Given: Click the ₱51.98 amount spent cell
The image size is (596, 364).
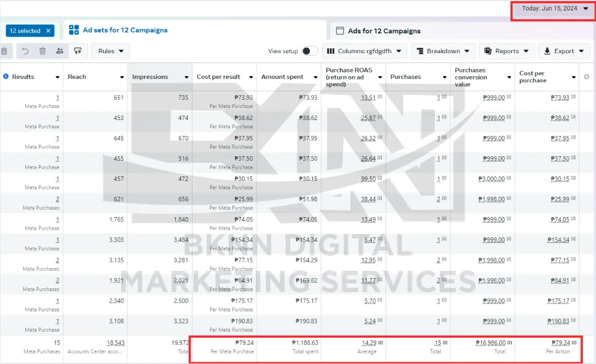Looking at the screenshot, I should pos(308,199).
